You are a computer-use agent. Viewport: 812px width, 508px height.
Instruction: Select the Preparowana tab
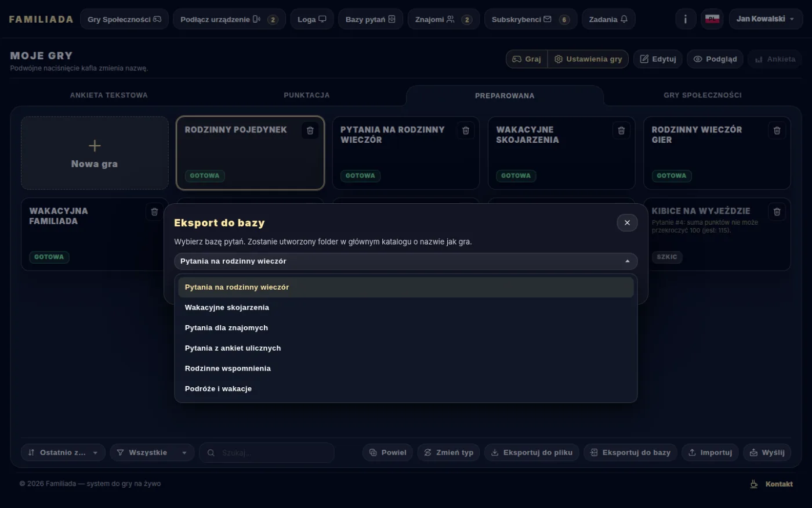click(x=505, y=96)
